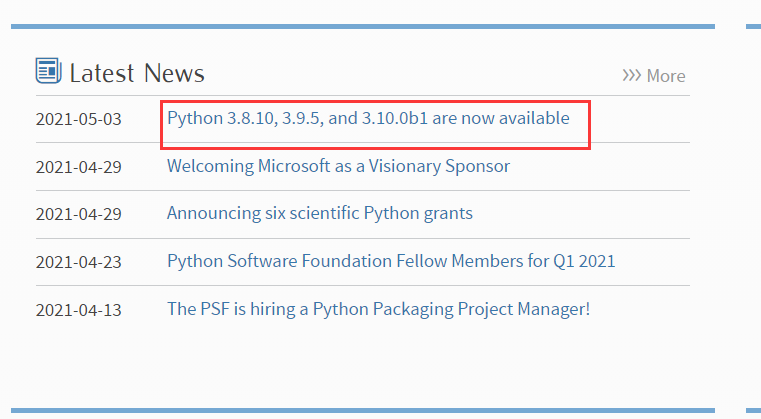The width and height of the screenshot is (761, 419).
Task: Select the date 2021-04-23
Action: point(79,262)
